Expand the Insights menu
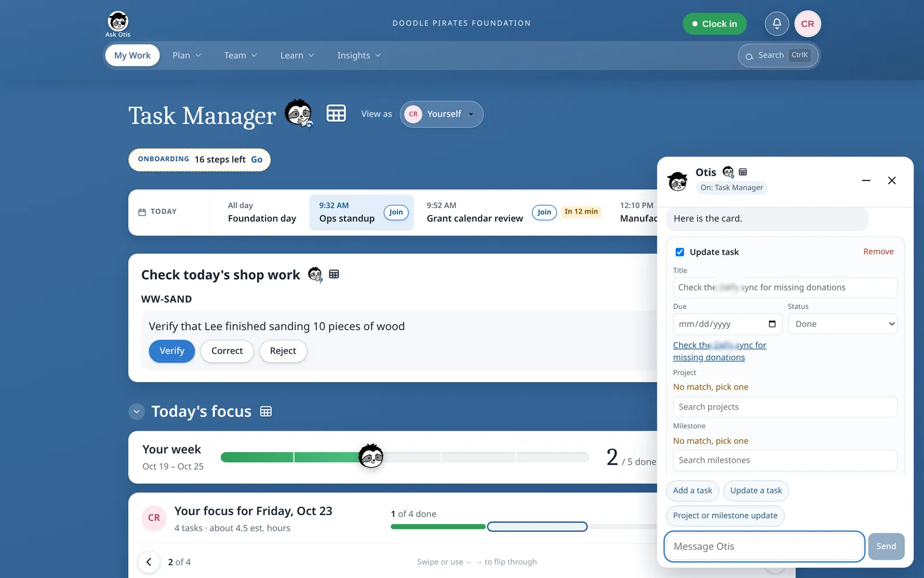Image resolution: width=924 pixels, height=578 pixels. (359, 55)
